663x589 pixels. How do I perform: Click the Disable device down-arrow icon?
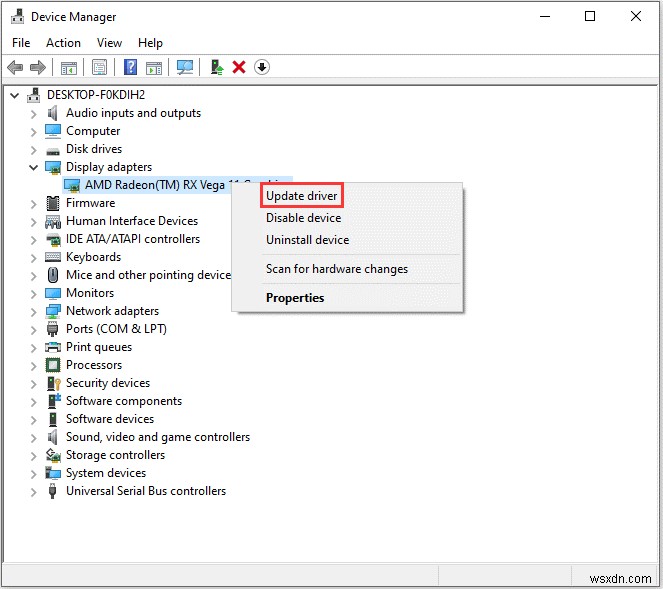[262, 67]
